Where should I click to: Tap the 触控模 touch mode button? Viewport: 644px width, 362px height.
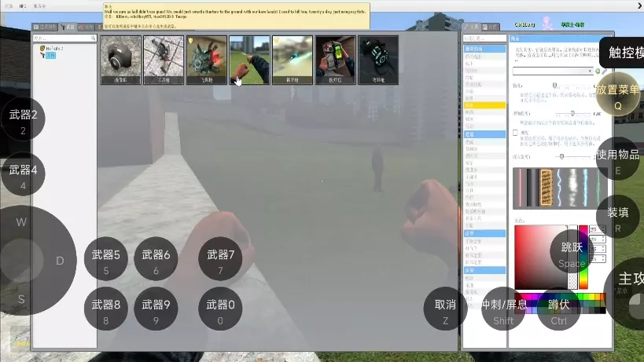pyautogui.click(x=623, y=53)
